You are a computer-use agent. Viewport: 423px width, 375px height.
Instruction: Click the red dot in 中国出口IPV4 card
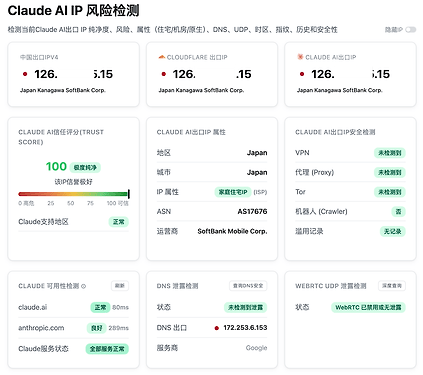pos(25,74)
